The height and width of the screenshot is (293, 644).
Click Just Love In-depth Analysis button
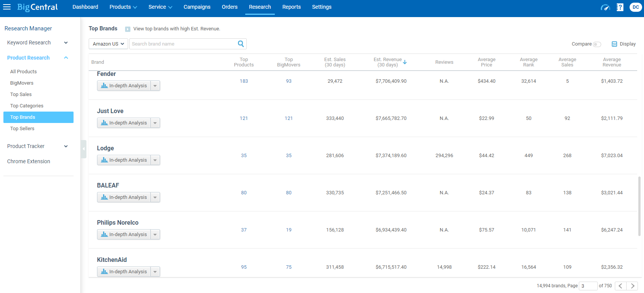124,123
